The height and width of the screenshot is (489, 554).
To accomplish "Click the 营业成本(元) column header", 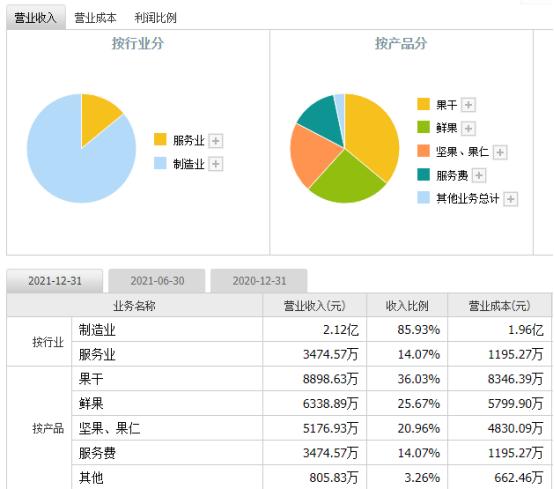I will 499,306.
